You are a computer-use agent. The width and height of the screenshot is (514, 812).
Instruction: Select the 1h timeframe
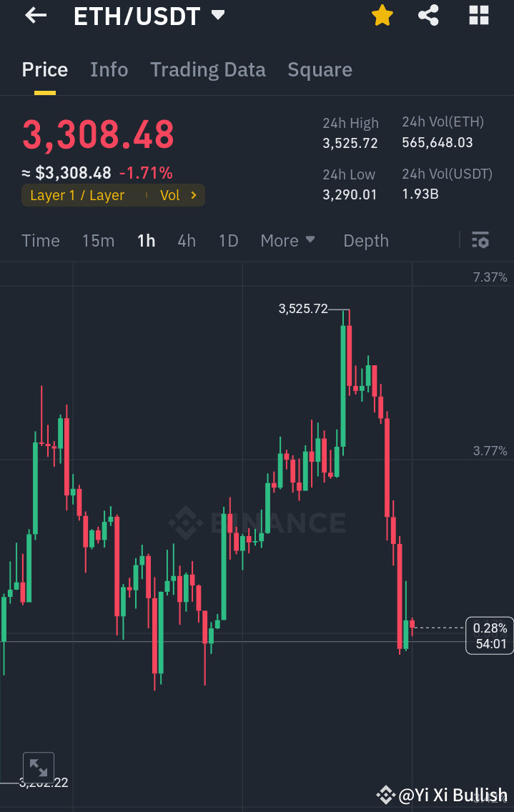146,241
